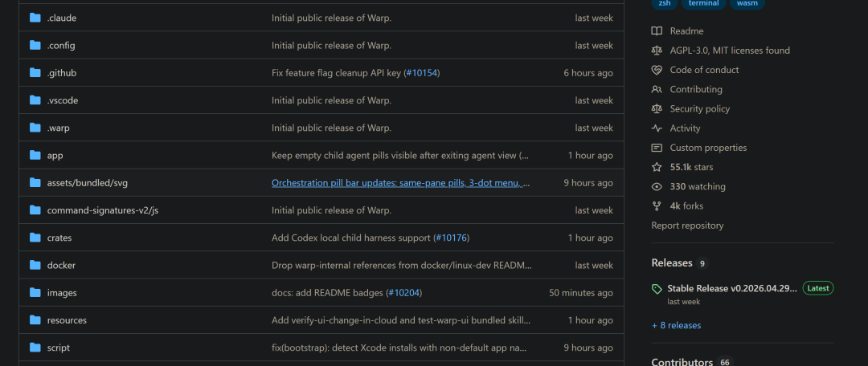
Task: Click the scale icon beside licenses found
Action: (657, 51)
